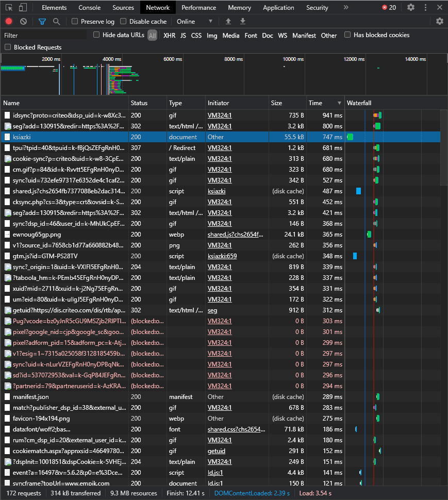Click icon of getuid?https://dis.criteo row
Screen dimensions: 448x500
[8, 310]
